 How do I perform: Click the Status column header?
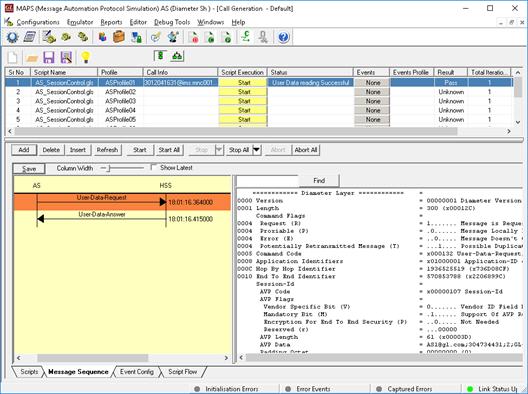pos(310,72)
